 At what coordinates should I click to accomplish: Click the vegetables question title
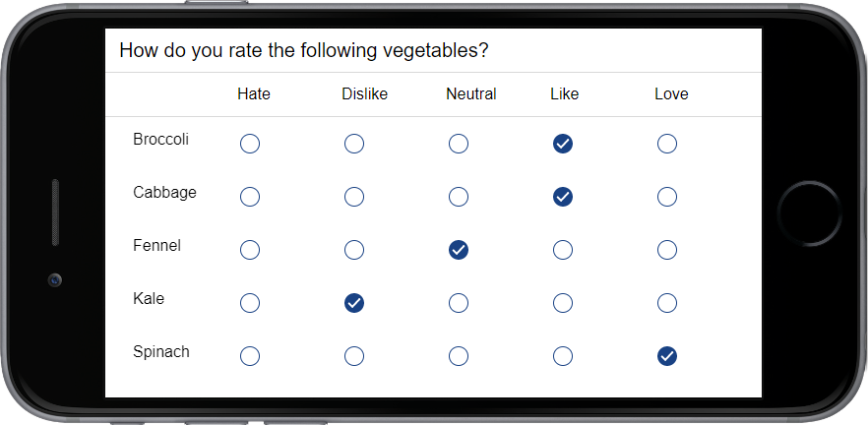[304, 51]
